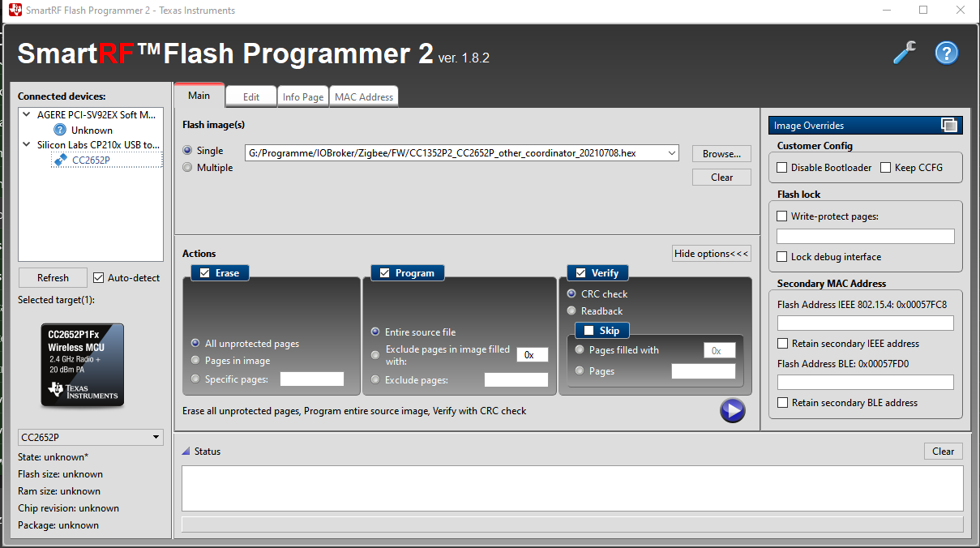Enable the Skip checkbox
This screenshot has height=548, width=980.
[x=588, y=331]
